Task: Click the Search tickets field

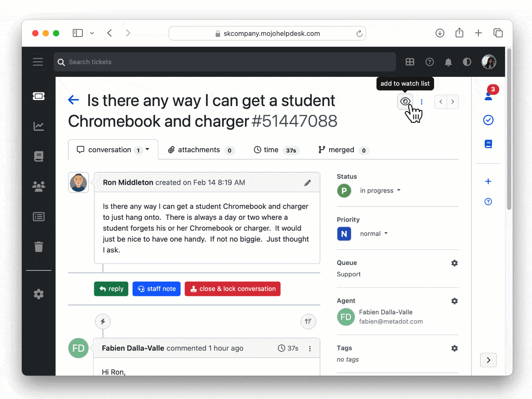Action: tap(225, 62)
